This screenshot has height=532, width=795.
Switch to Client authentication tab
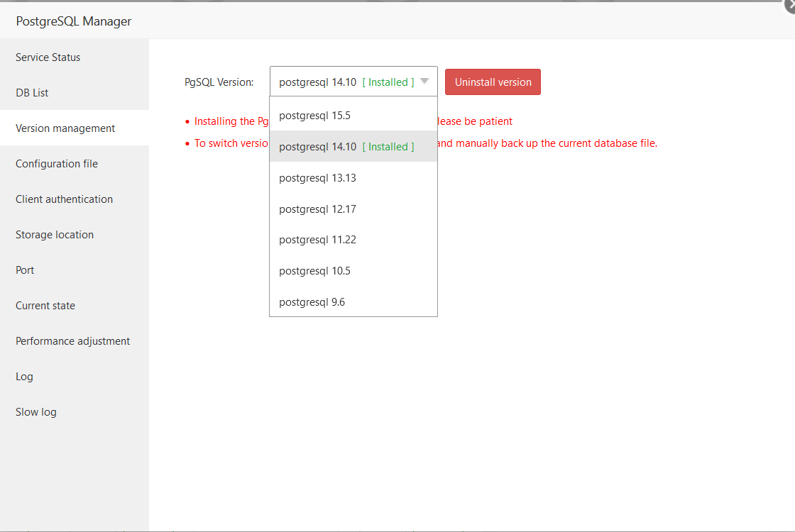[x=75, y=199]
